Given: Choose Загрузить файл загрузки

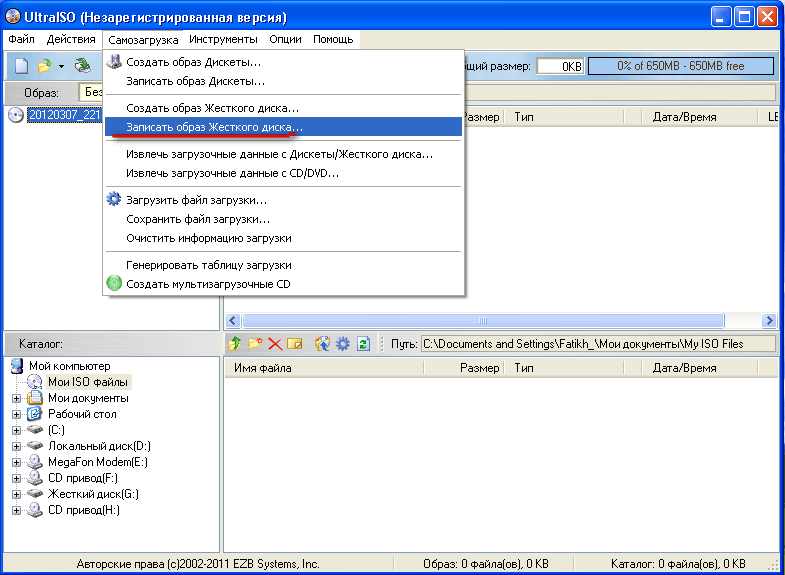Looking at the screenshot, I should point(283,200).
